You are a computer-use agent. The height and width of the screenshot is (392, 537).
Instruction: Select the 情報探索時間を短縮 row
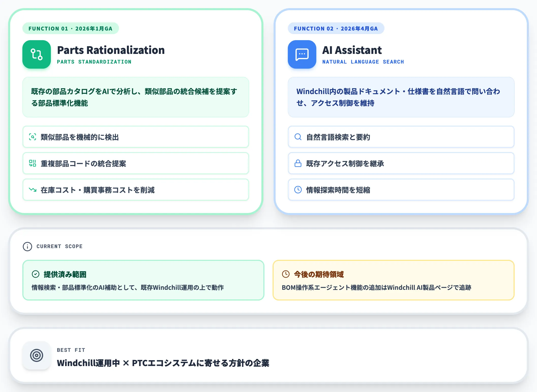pos(401,190)
